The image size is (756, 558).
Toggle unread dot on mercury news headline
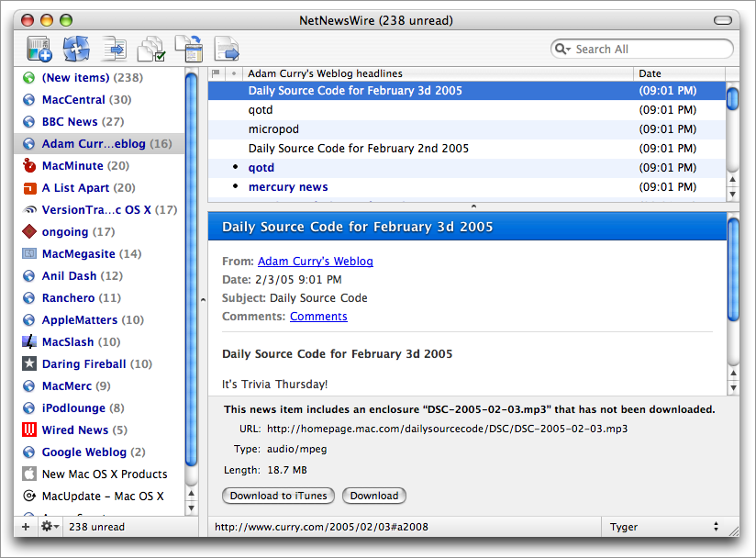coord(235,186)
